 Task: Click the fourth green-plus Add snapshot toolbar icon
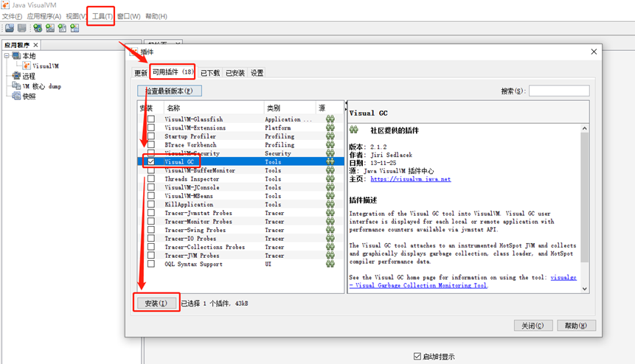[x=74, y=28]
